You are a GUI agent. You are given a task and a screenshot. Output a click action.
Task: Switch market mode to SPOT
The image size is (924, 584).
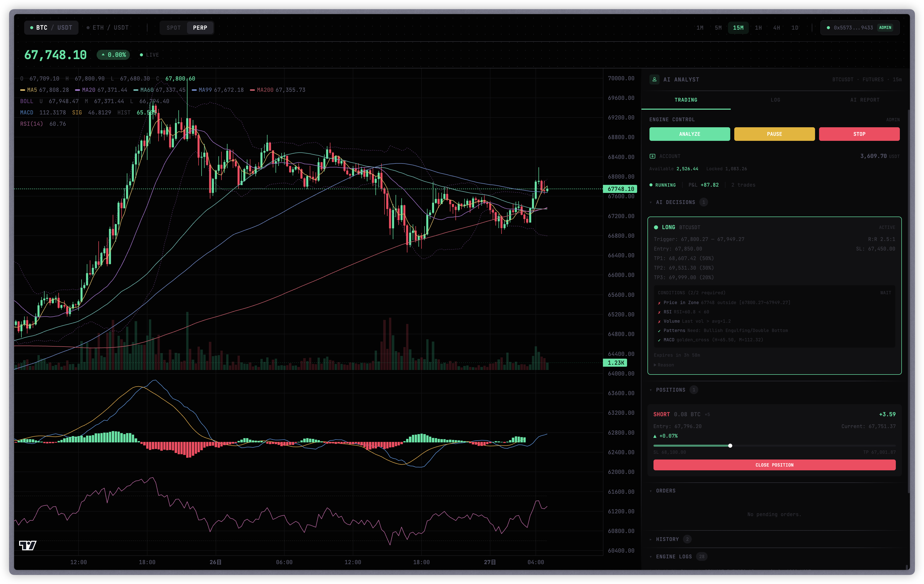pos(173,28)
